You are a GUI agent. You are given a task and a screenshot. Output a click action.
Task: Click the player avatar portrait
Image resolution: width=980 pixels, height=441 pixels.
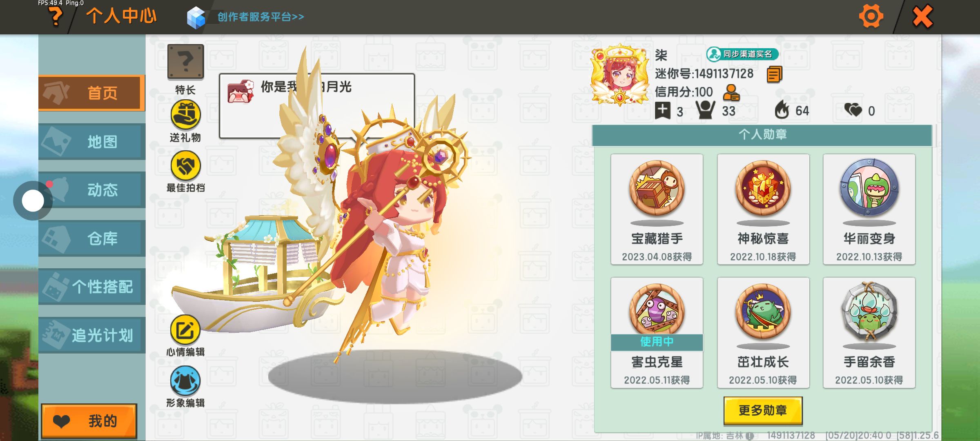[x=619, y=74]
